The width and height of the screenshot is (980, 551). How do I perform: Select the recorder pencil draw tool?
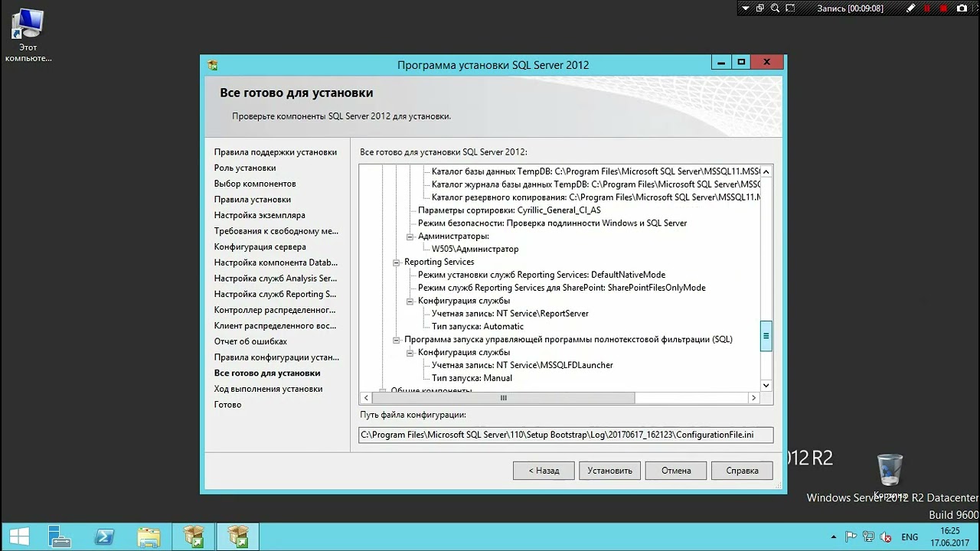911,8
